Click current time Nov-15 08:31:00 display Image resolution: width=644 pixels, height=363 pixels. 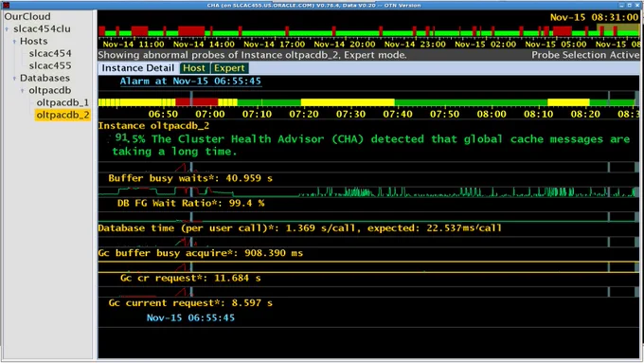click(595, 17)
